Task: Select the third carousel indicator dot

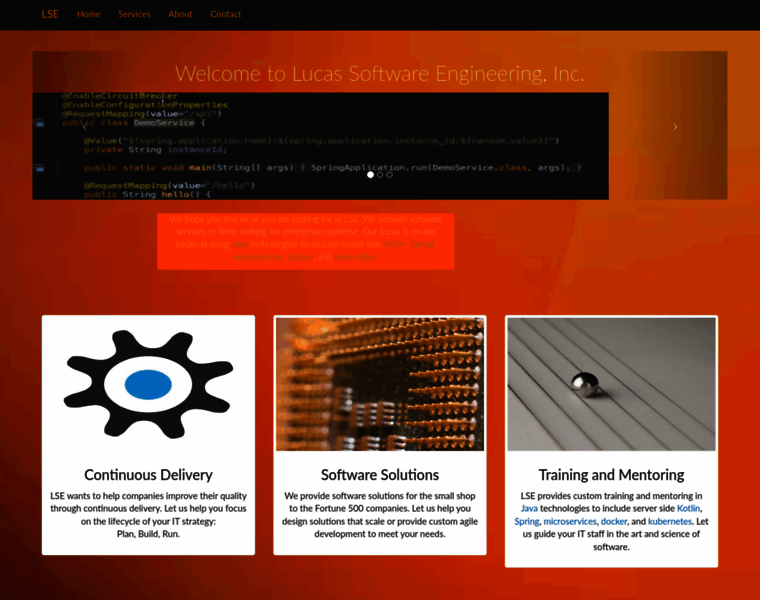Action: [389, 174]
